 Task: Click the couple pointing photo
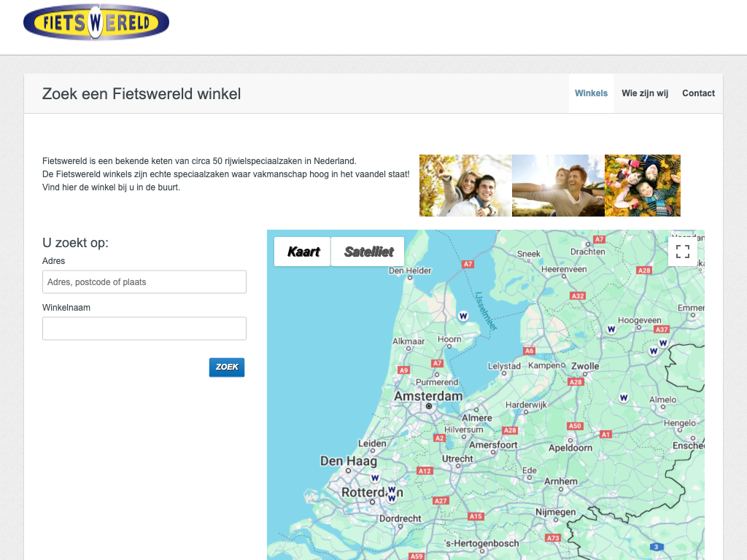465,185
